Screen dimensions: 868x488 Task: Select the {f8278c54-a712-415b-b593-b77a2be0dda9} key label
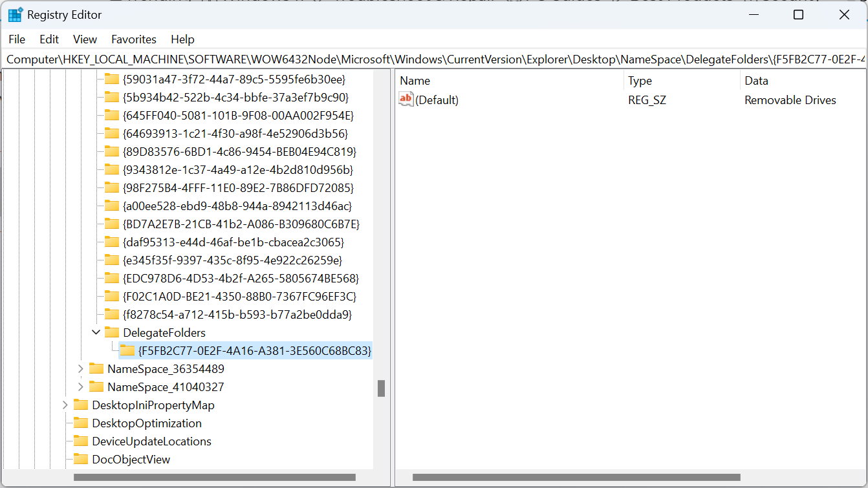tap(237, 315)
